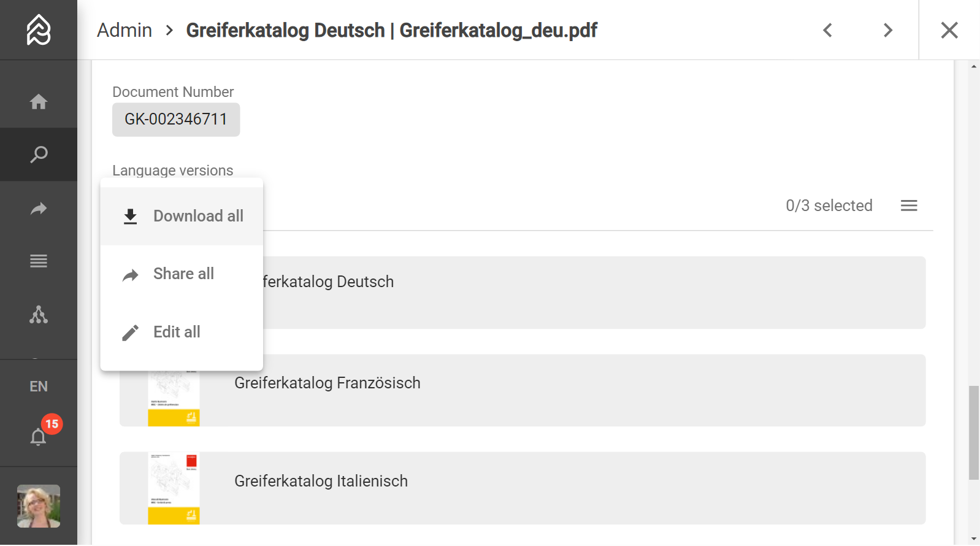This screenshot has height=546, width=980.
Task: Open hamburger menu beside 0/3 selected
Action: (909, 206)
